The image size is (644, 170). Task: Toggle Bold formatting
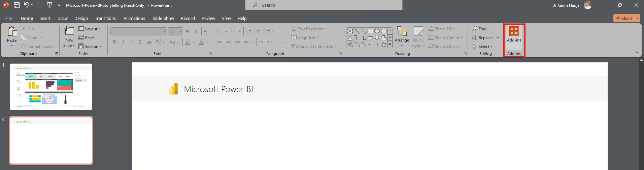coord(114,42)
